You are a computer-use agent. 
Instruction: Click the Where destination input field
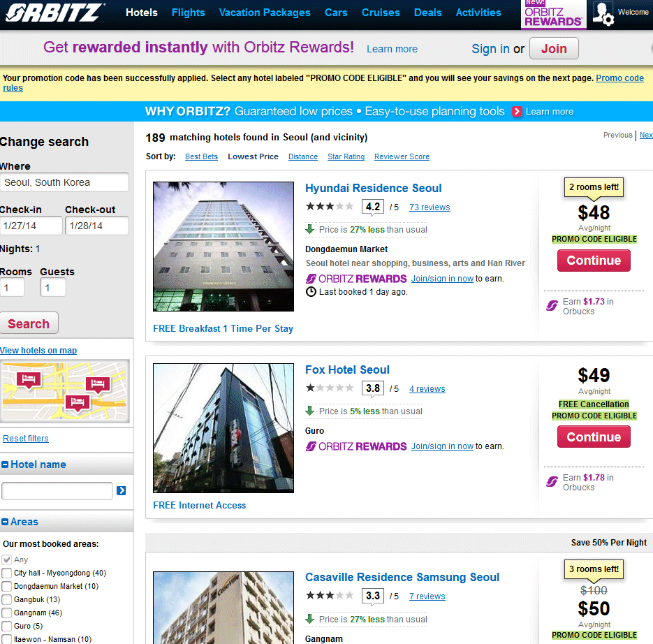tap(64, 182)
